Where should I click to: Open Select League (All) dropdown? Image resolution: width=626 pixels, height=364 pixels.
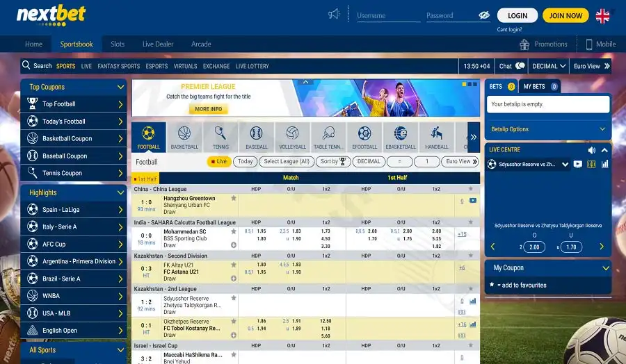[x=287, y=161]
